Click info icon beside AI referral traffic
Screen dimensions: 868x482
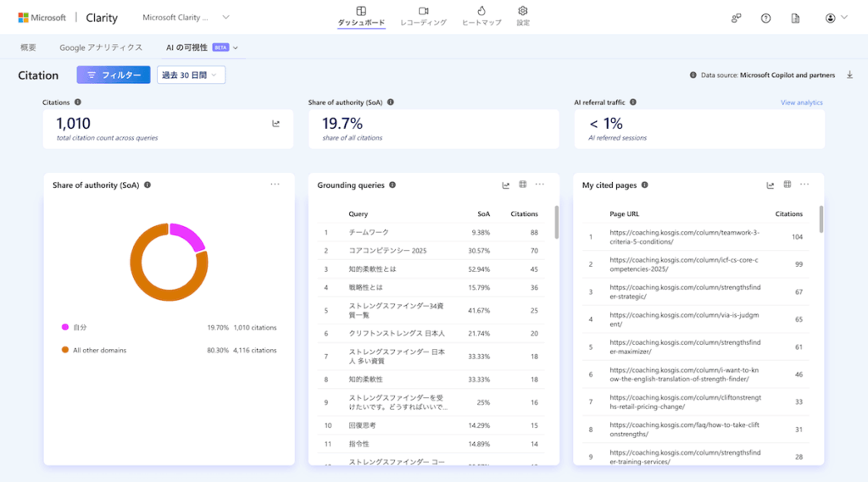(x=632, y=102)
